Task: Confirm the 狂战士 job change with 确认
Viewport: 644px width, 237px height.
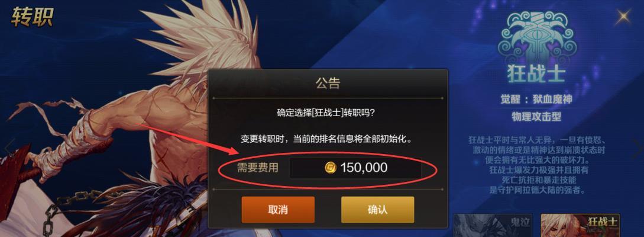Action: point(377,209)
